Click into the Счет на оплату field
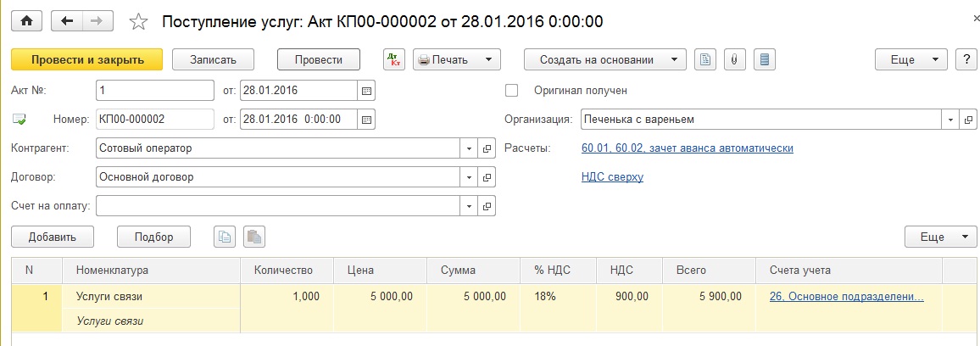Viewport: 980px width, 346px height. click(x=278, y=206)
